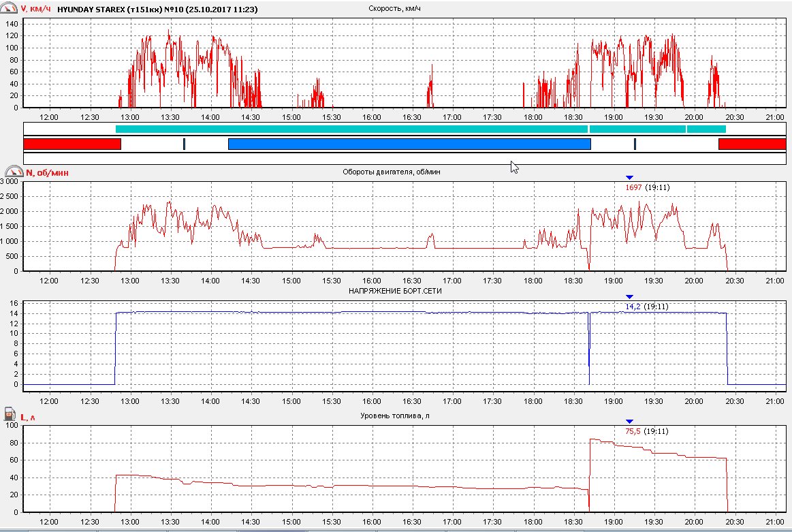Click the small dark marker near 19:15
Image resolution: width=792 pixels, height=532 pixels.
click(635, 144)
